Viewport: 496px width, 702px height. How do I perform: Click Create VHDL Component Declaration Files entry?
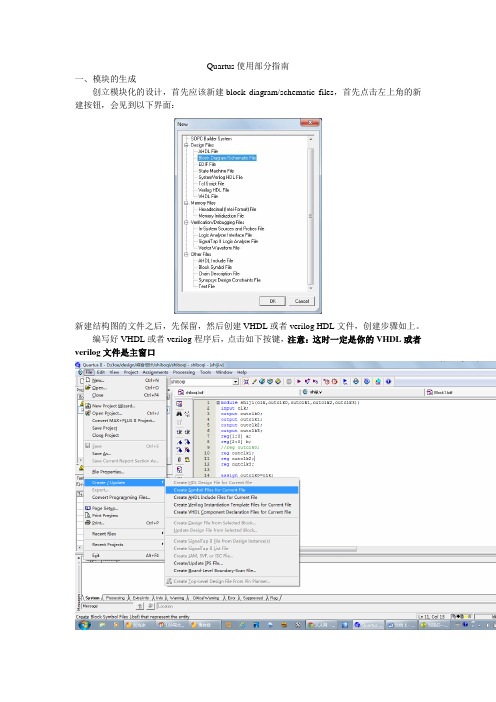point(232,512)
